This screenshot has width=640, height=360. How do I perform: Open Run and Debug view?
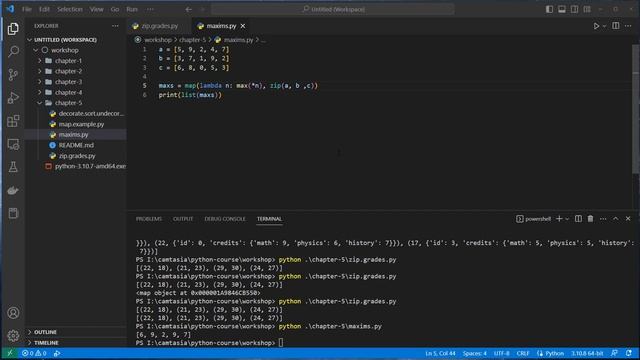coord(13,98)
